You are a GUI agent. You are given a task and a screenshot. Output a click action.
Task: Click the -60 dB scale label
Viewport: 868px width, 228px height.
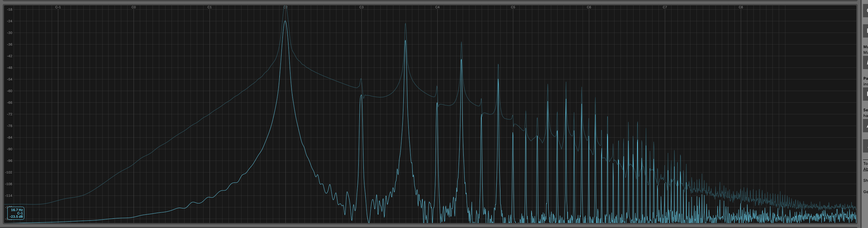tap(9, 91)
